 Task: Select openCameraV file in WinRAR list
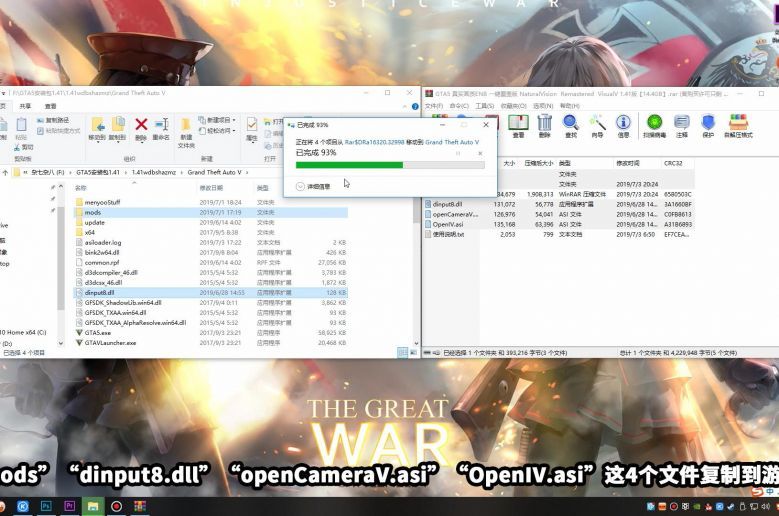558,215
